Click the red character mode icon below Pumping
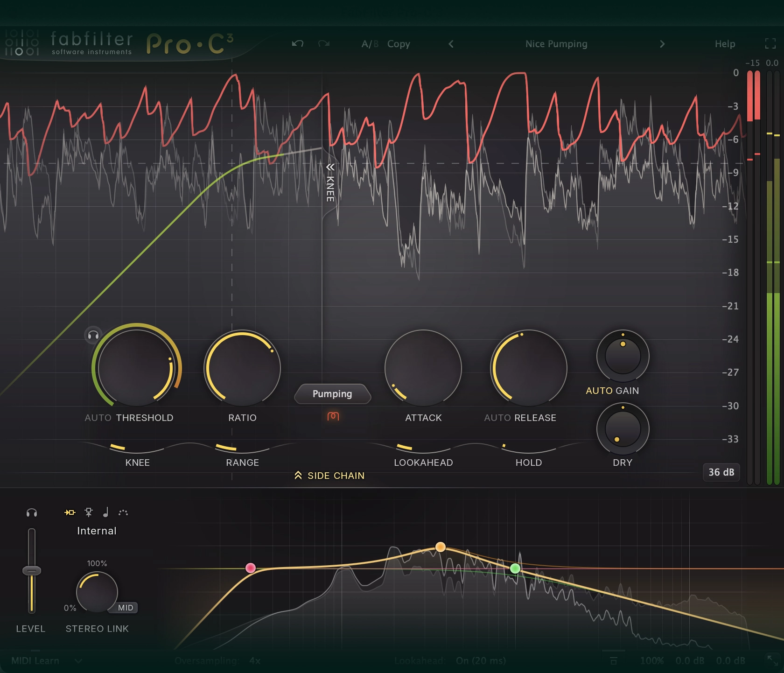The width and height of the screenshot is (784, 673). [x=333, y=416]
